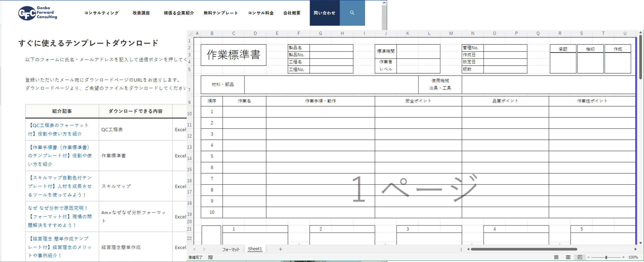
Task: Click the 作成 stamp box header
Action: [618, 49]
